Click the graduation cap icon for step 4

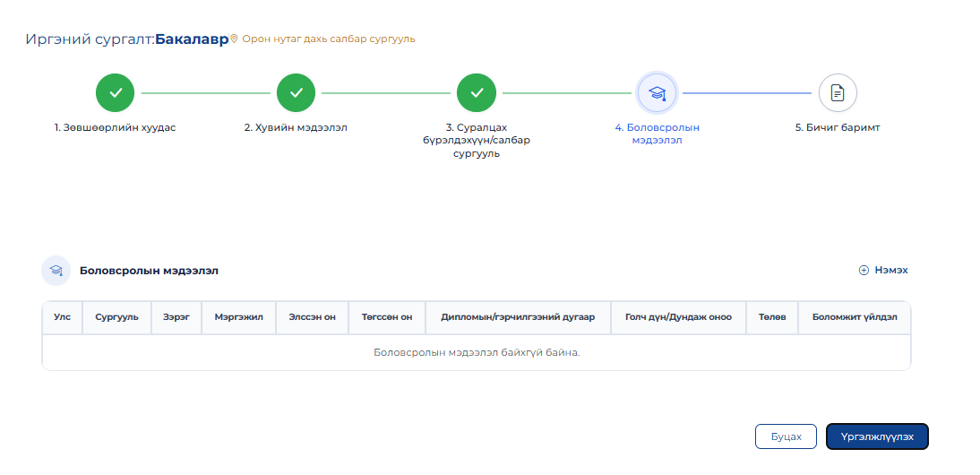657,93
